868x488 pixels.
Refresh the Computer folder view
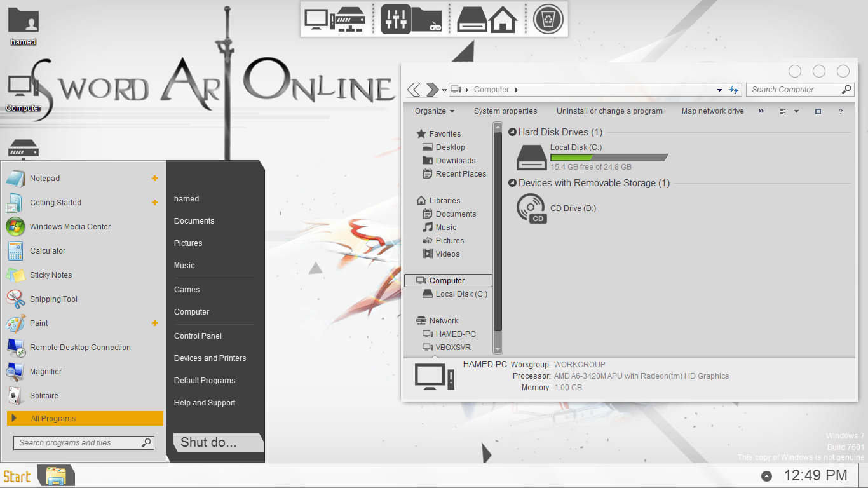point(735,90)
